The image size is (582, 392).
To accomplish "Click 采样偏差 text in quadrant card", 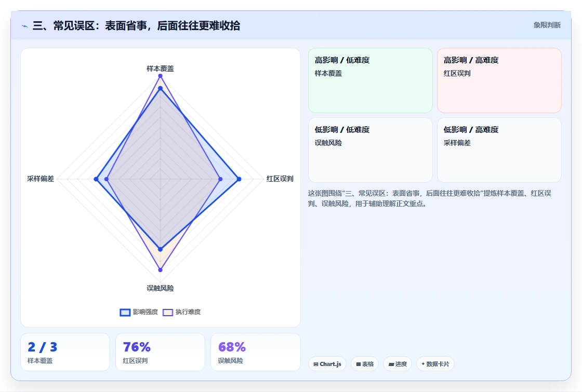I will click(457, 143).
